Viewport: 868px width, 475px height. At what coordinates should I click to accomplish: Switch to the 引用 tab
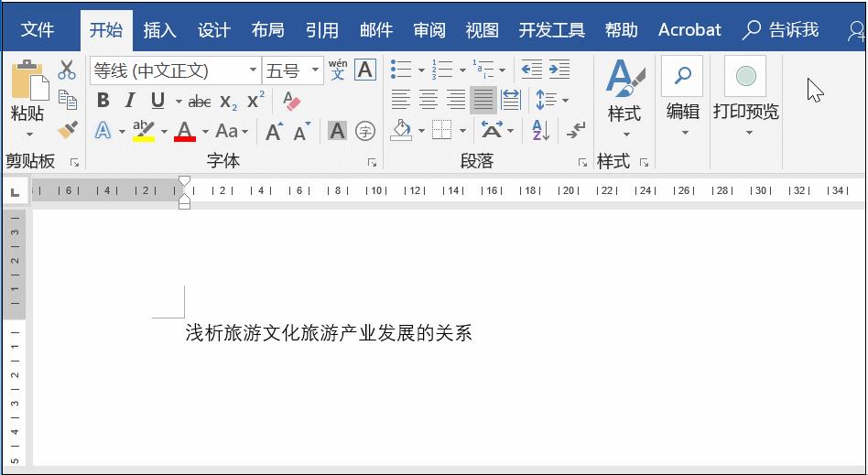tap(321, 30)
